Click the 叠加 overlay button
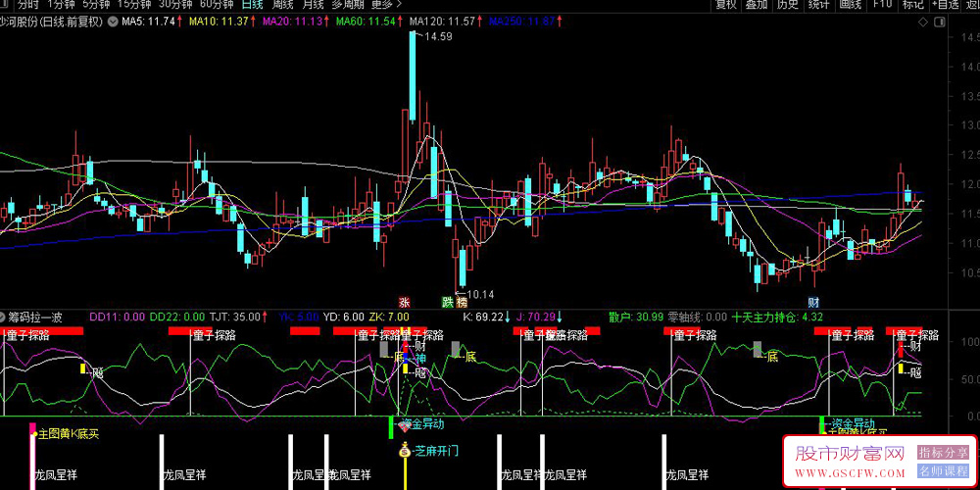Screen dimensions: 980x490 [757, 4]
